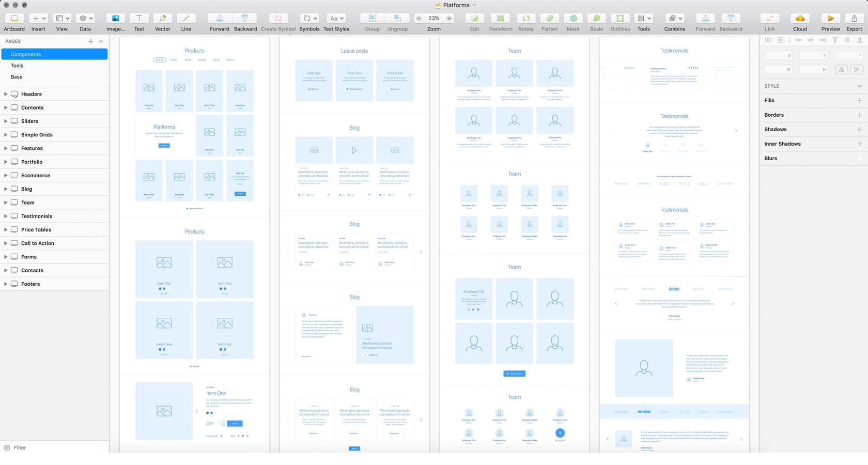This screenshot has width=868, height=465.
Task: Open Sketch Cloud
Action: (x=800, y=18)
